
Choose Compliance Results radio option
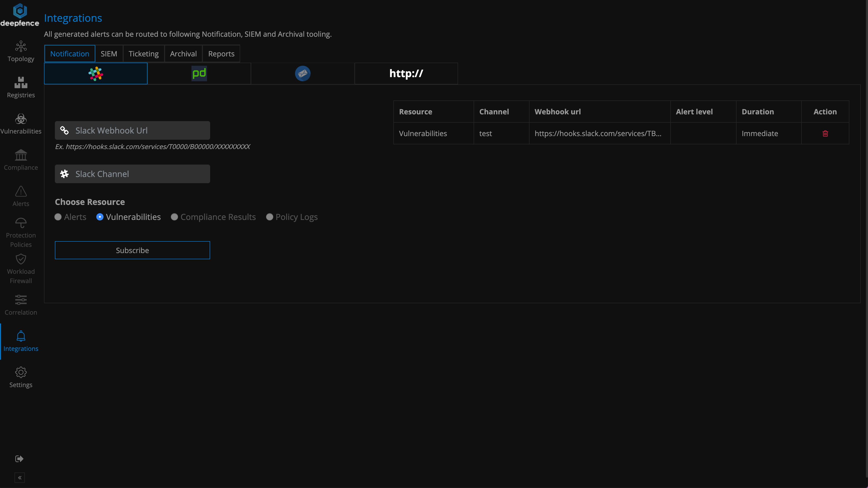tap(174, 217)
